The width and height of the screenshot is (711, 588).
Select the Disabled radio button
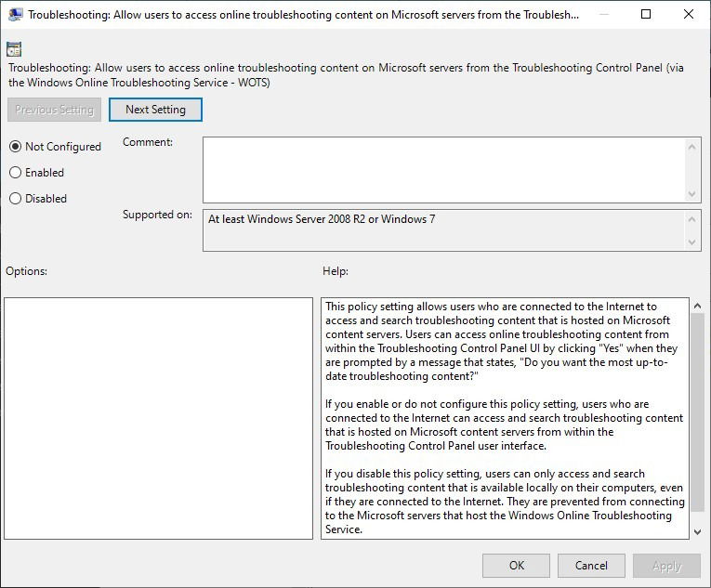16,198
